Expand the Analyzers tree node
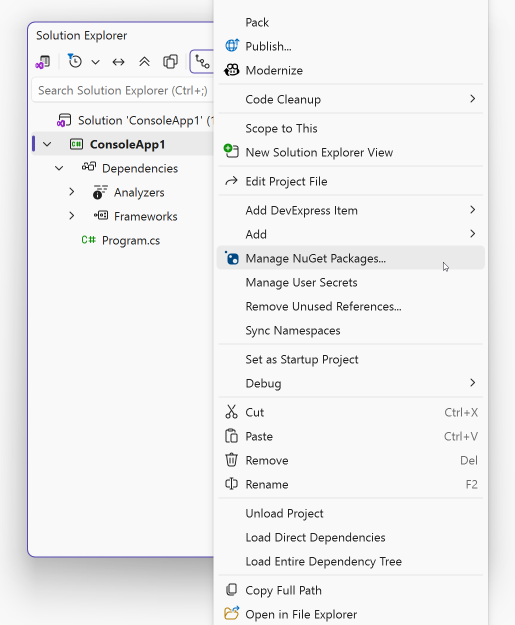 pyautogui.click(x=72, y=192)
